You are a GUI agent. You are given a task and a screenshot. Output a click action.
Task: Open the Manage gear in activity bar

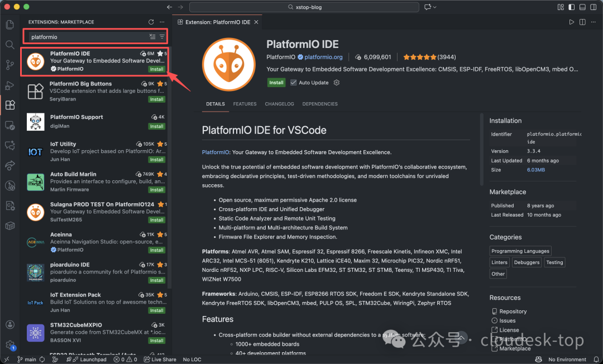[x=10, y=344]
